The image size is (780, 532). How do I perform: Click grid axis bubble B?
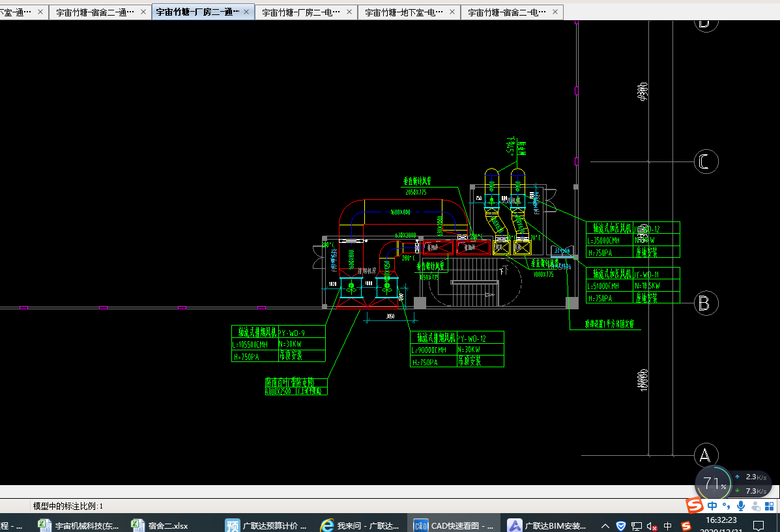706,303
